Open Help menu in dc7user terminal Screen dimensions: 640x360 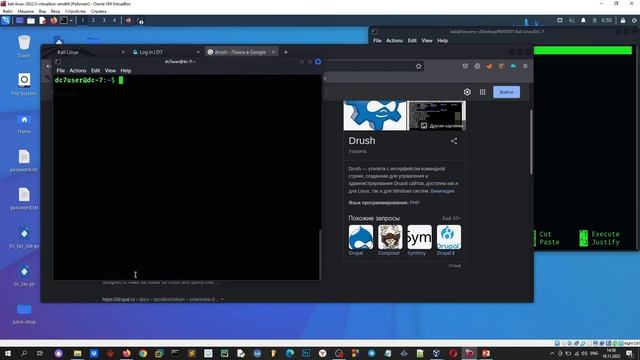pyautogui.click(x=126, y=71)
